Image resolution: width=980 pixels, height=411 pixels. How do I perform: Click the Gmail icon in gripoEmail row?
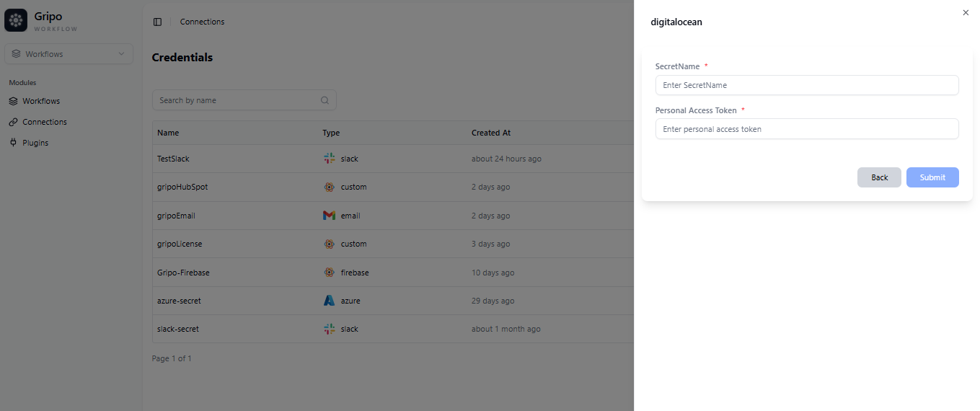tap(329, 216)
